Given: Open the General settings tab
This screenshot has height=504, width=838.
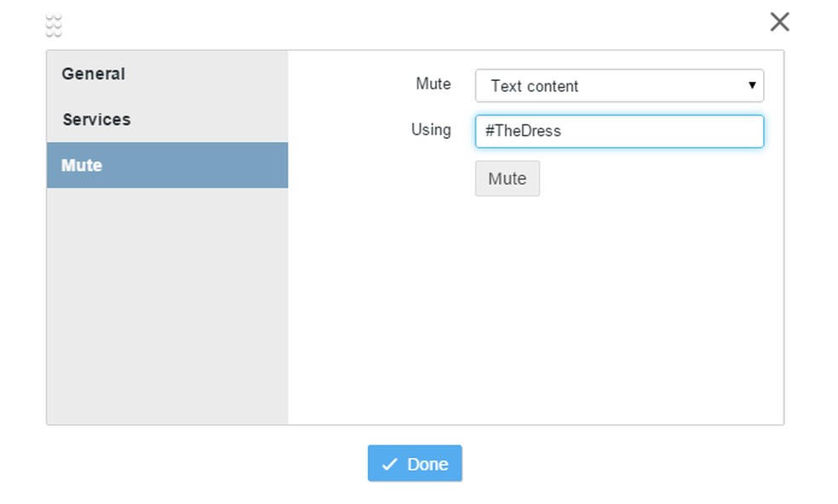Looking at the screenshot, I should coord(94,74).
